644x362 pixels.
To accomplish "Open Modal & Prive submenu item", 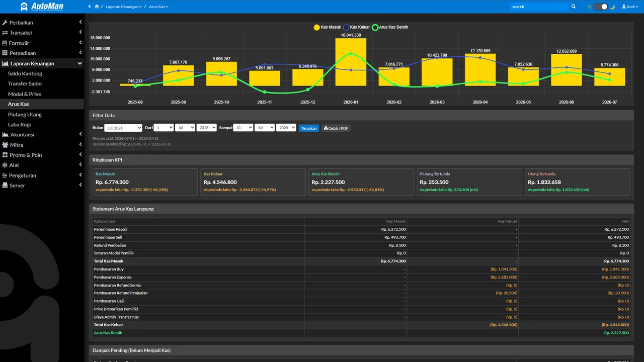I will pos(25,94).
